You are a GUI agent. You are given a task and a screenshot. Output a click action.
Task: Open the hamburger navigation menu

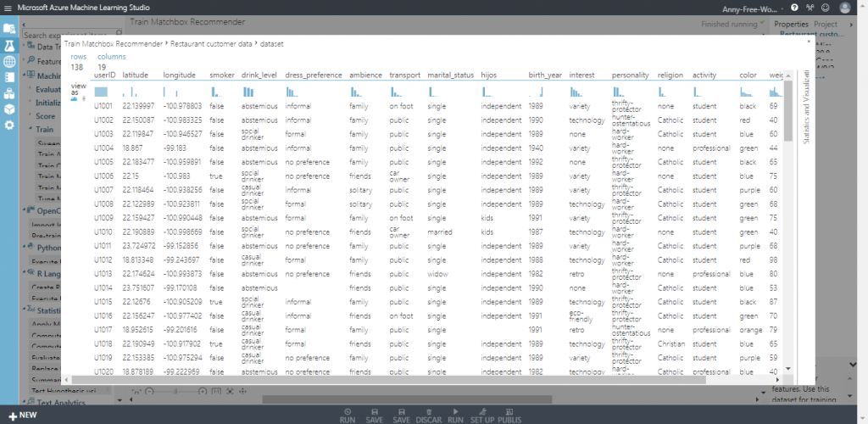8,8
